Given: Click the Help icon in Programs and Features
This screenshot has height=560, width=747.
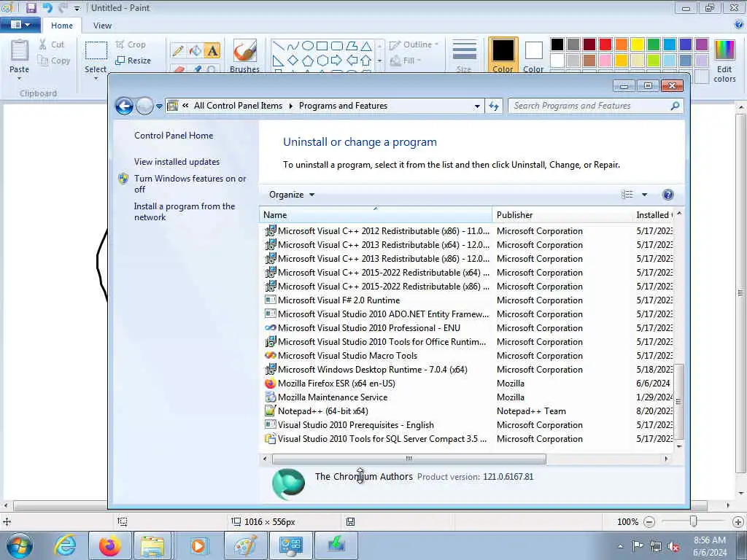Looking at the screenshot, I should point(668,194).
